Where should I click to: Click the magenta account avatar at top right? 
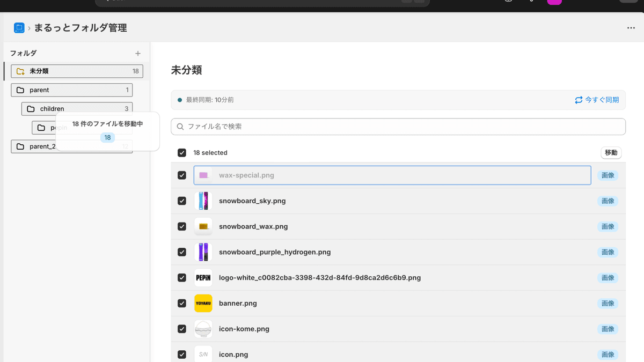click(x=554, y=2)
